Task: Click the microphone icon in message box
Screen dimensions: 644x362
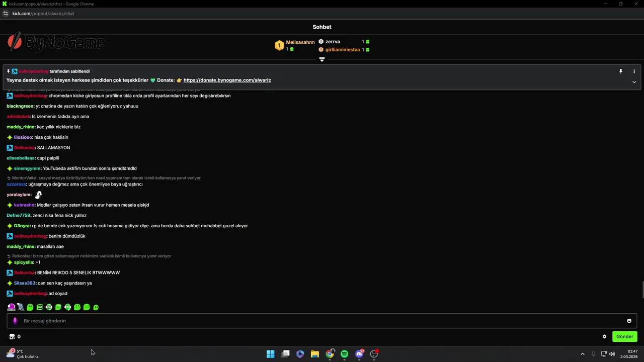Action: [x=15, y=321]
